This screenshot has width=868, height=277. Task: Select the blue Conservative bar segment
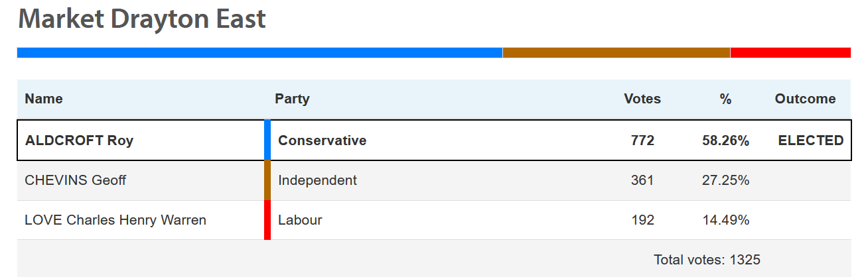click(259, 52)
